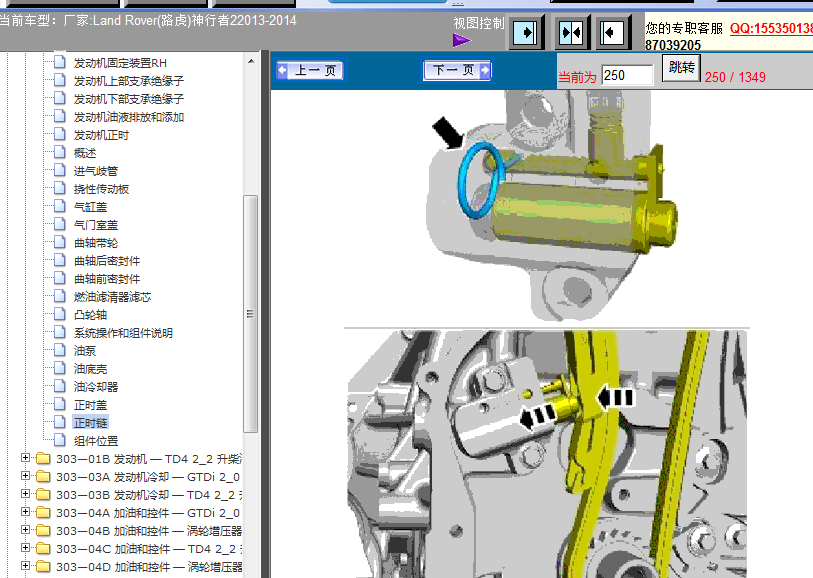The width and height of the screenshot is (813, 578).
Task: Open document 曲轴带轮
Action: click(x=96, y=243)
